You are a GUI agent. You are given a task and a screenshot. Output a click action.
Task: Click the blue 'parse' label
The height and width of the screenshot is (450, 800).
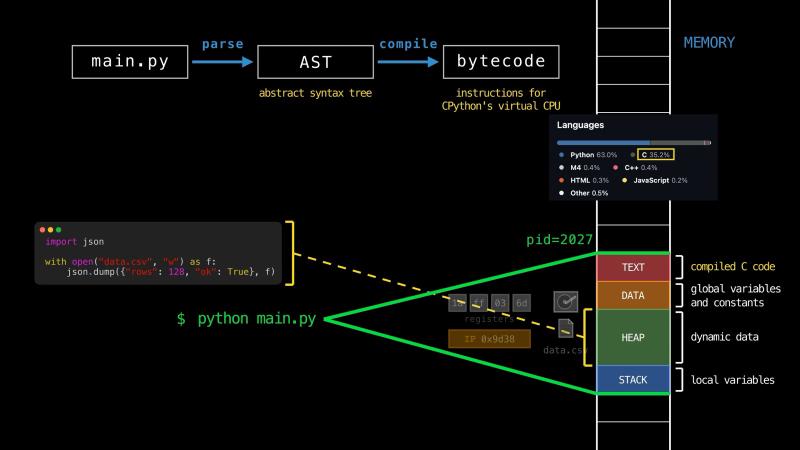pos(222,44)
